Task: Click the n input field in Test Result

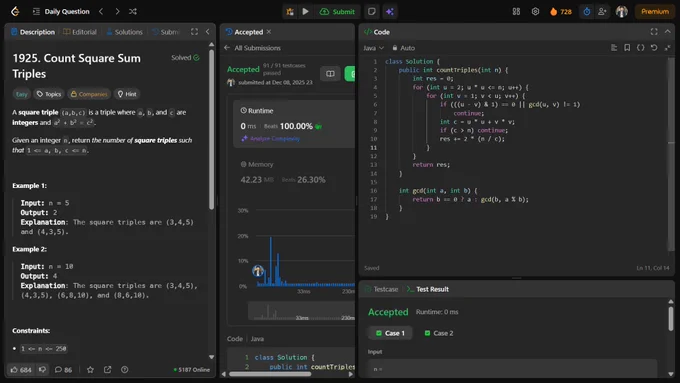Action: point(512,368)
